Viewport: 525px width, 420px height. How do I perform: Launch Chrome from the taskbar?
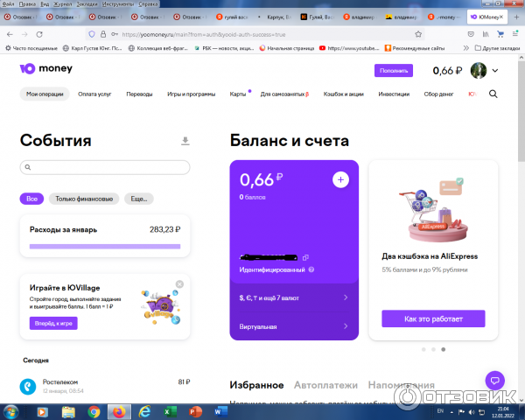tap(94, 412)
